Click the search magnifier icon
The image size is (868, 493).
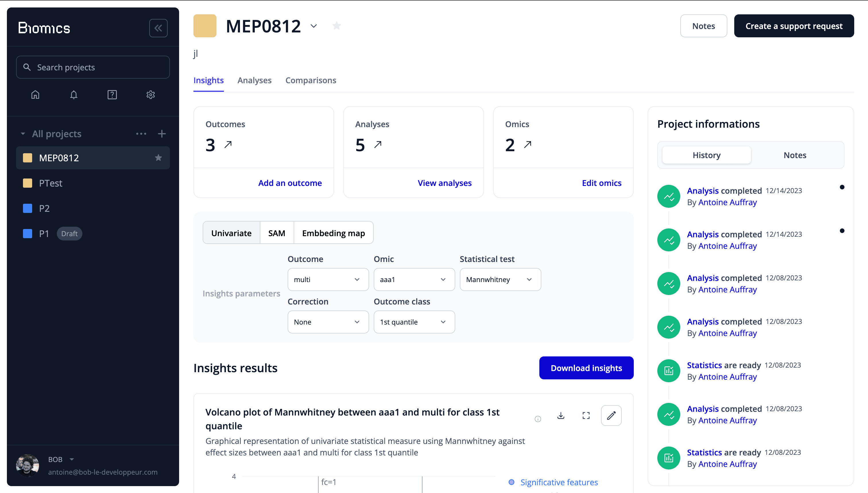27,67
